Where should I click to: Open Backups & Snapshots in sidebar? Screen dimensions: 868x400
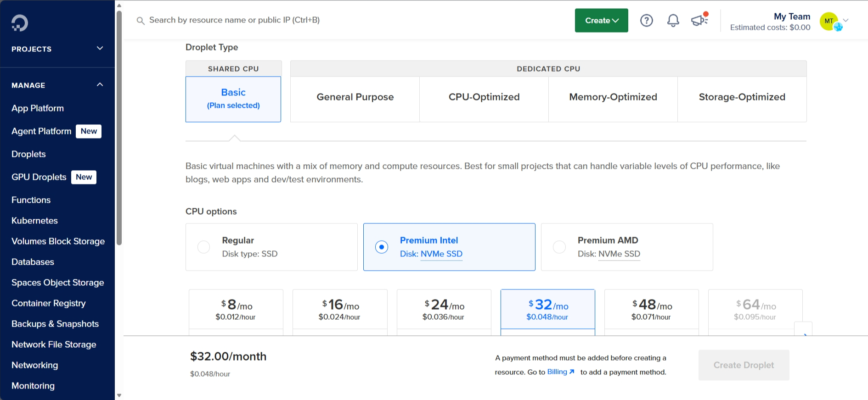tap(55, 324)
